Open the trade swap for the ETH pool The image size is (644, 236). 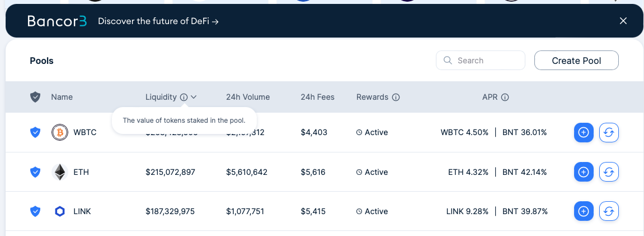609,172
